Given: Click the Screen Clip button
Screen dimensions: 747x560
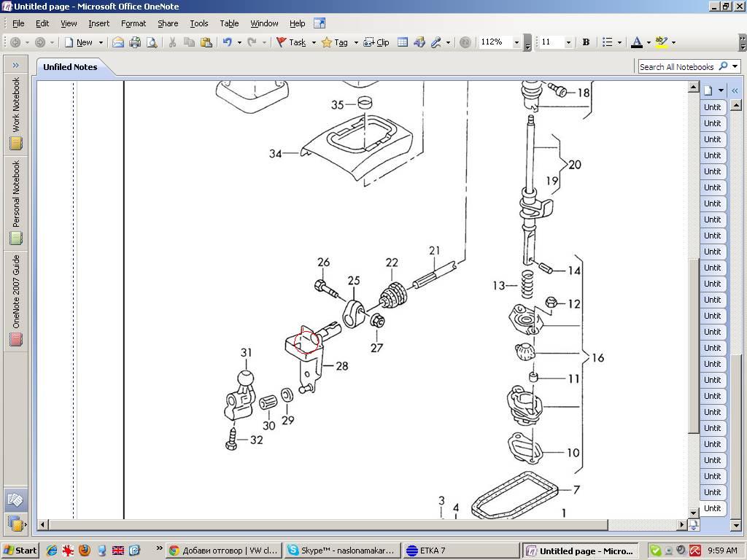Looking at the screenshot, I should (376, 42).
